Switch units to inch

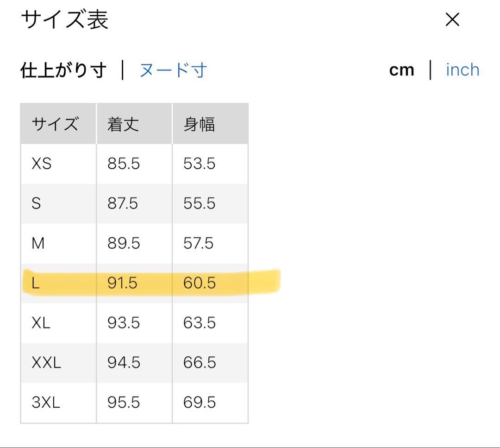point(462,69)
